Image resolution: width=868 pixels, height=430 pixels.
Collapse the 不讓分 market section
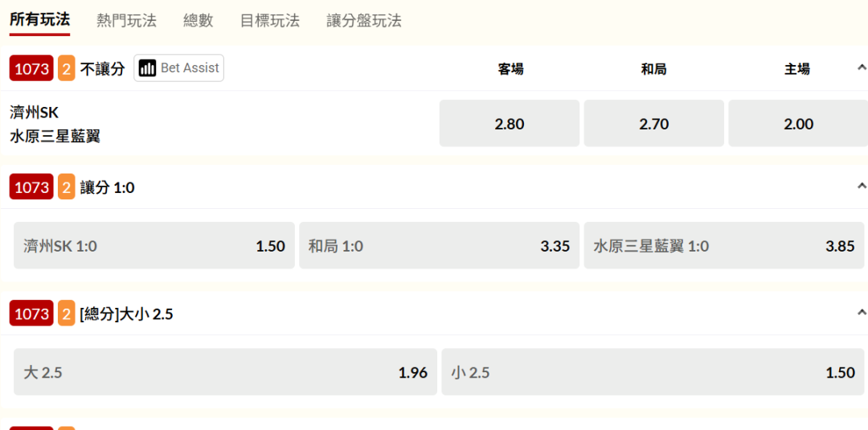point(862,68)
